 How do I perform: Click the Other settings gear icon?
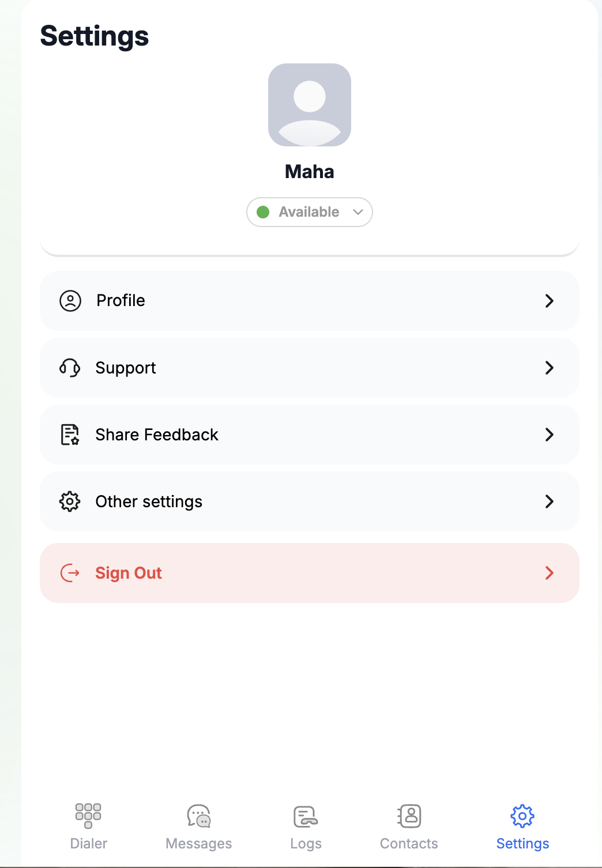(x=70, y=501)
